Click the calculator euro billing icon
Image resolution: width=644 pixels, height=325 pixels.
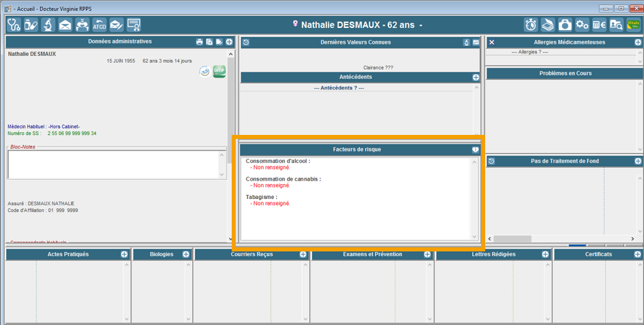tap(599, 25)
